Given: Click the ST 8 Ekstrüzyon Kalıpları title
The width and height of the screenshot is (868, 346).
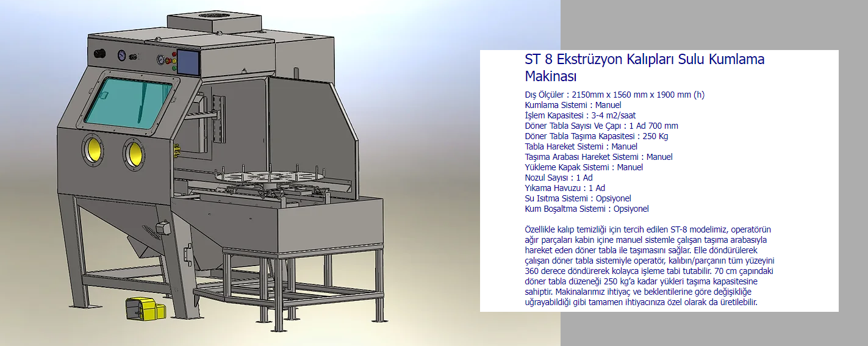Looking at the screenshot, I should coord(645,68).
